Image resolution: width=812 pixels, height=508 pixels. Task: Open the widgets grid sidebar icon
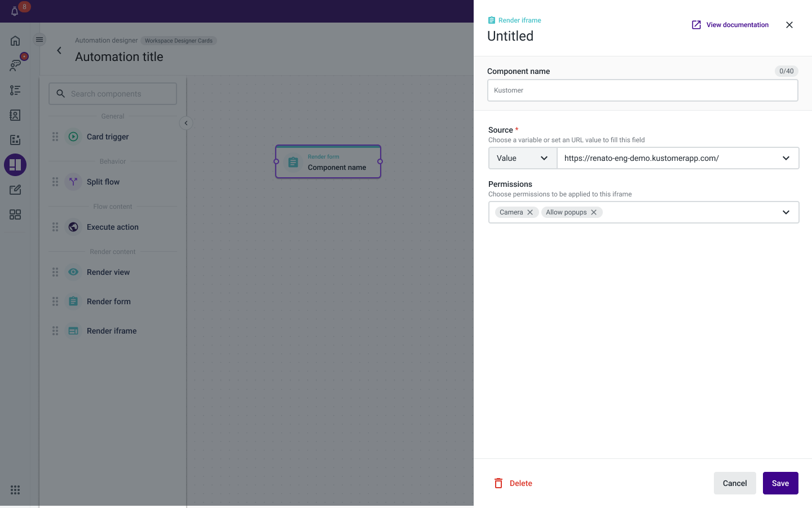(x=15, y=214)
